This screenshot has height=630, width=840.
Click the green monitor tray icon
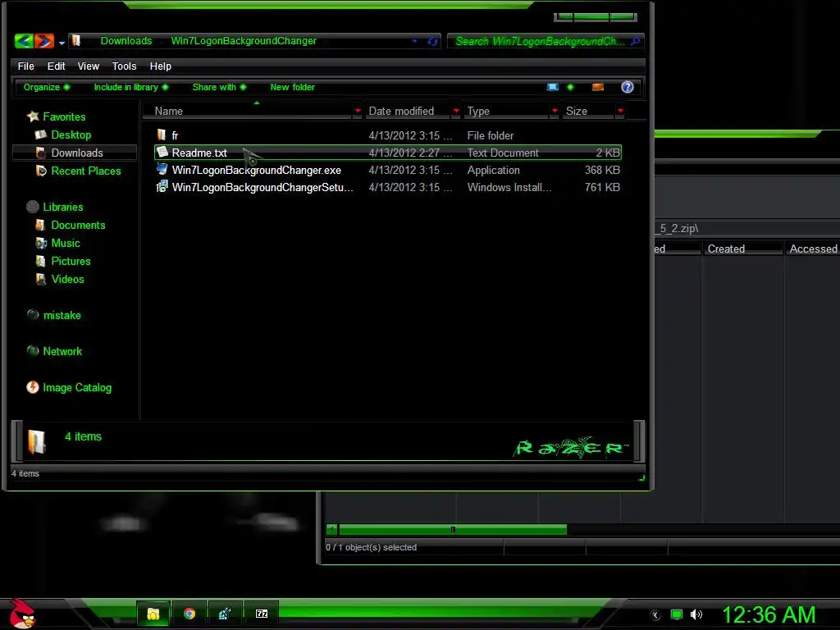(x=677, y=614)
